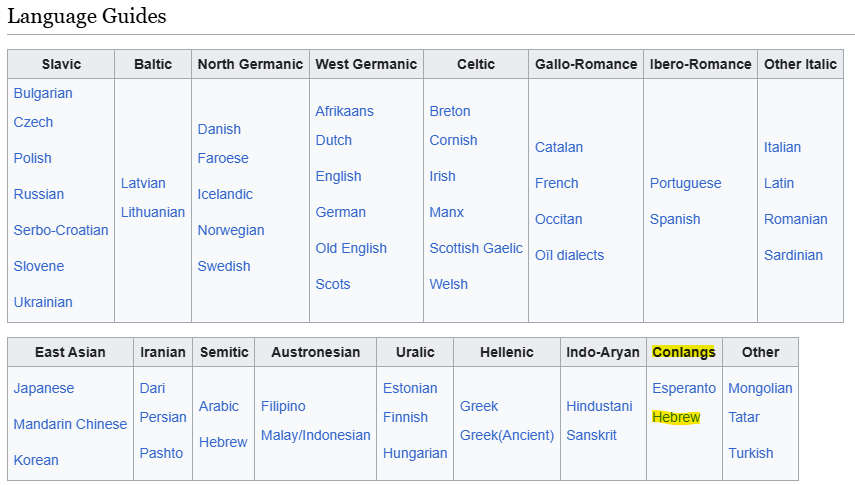Open the Hungarian link under Uralic

coord(415,453)
